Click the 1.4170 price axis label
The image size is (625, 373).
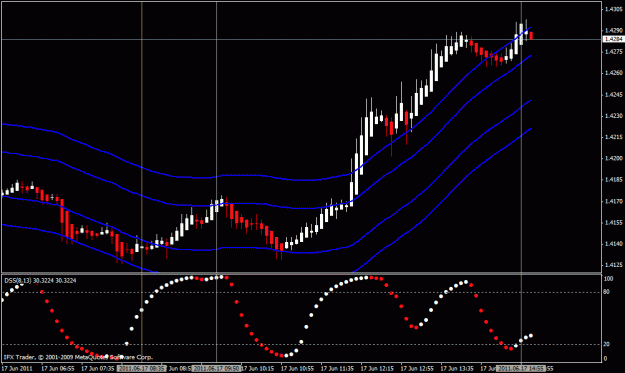click(x=614, y=202)
